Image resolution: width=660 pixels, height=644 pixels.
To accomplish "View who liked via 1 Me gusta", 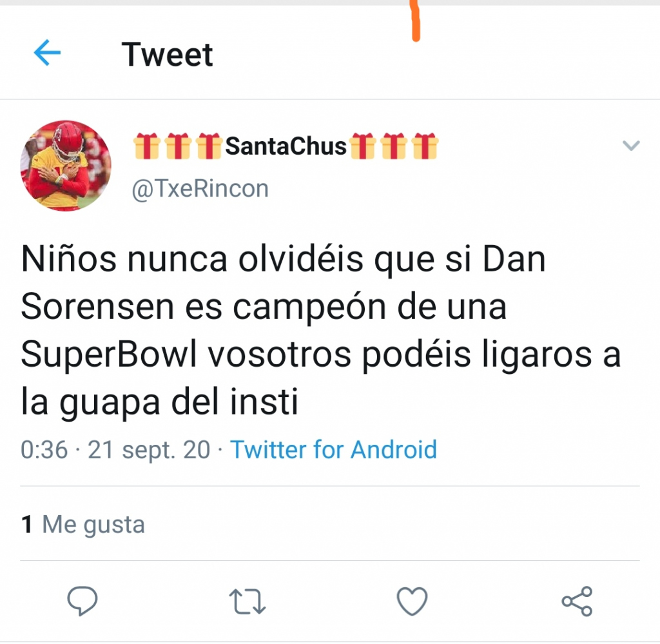I will point(83,525).
